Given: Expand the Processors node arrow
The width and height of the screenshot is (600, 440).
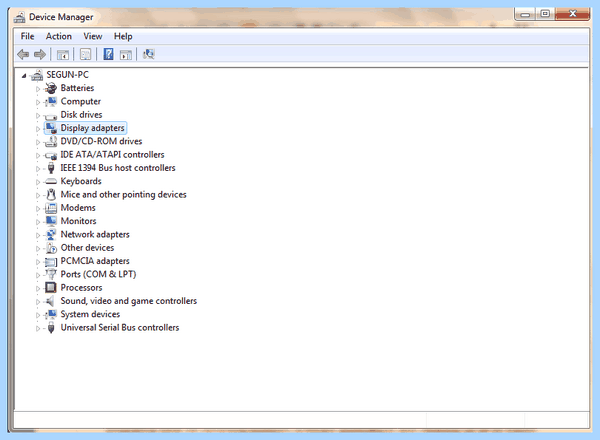Looking at the screenshot, I should point(38,288).
